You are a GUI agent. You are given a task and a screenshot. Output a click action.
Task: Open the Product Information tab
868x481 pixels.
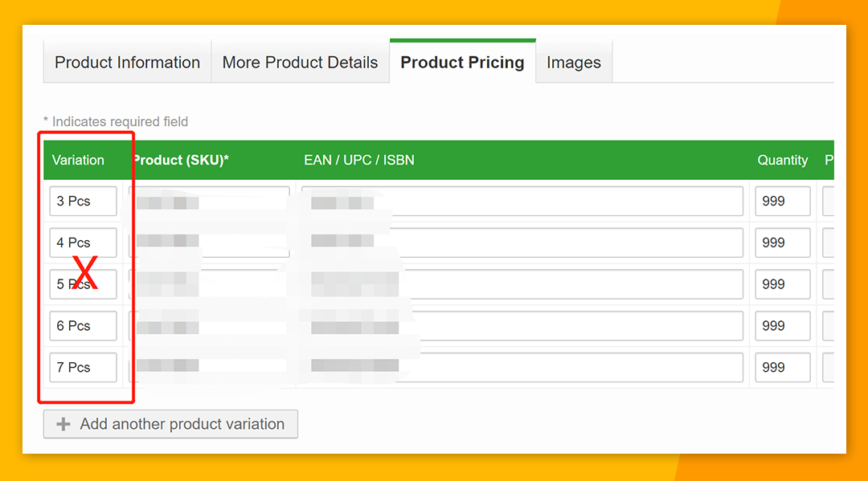[127, 63]
